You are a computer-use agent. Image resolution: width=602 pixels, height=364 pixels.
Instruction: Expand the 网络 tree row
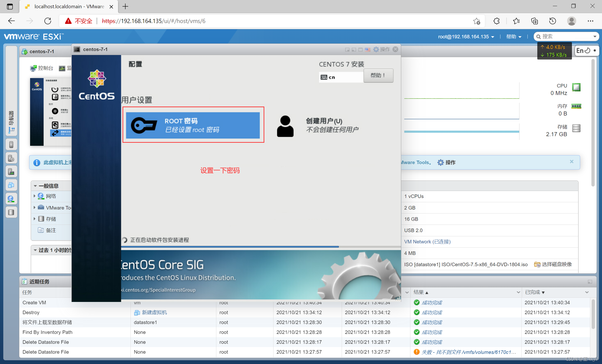(x=34, y=196)
